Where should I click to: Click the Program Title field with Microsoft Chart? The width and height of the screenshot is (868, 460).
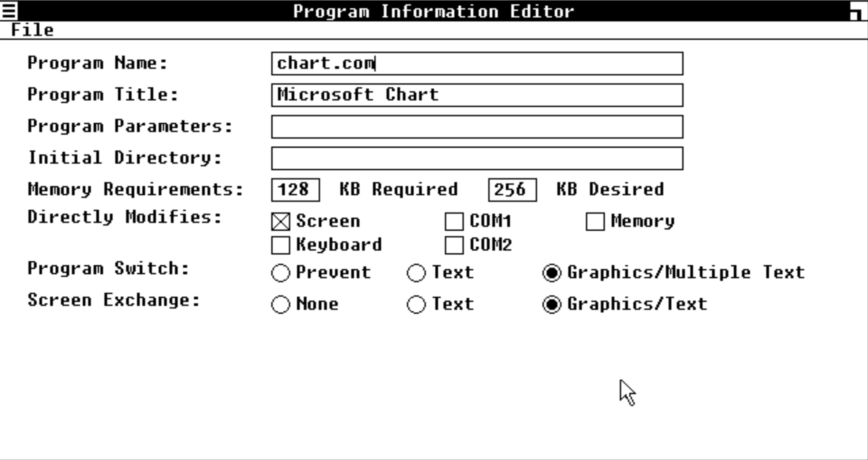tap(477, 95)
